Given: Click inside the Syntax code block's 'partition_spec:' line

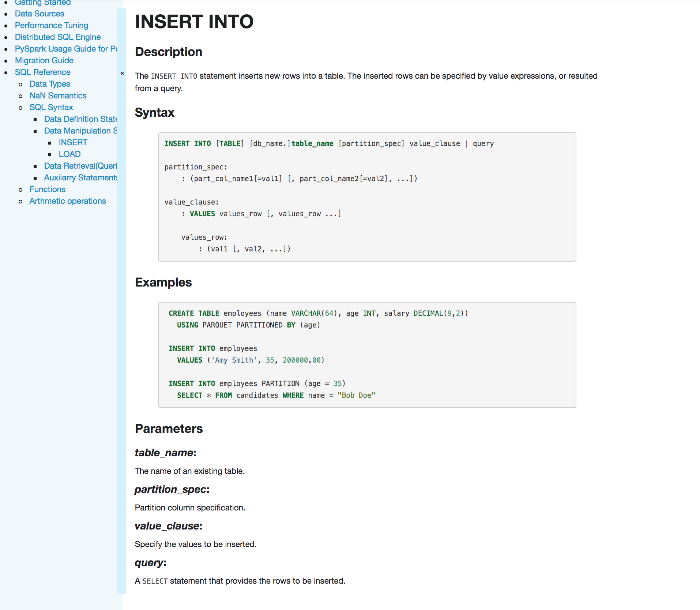Looking at the screenshot, I should coord(196,167).
